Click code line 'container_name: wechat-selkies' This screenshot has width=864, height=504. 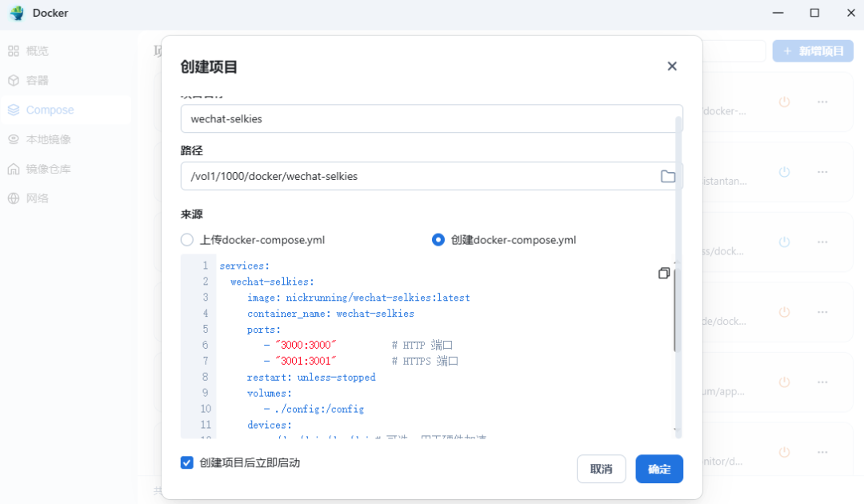[330, 314]
